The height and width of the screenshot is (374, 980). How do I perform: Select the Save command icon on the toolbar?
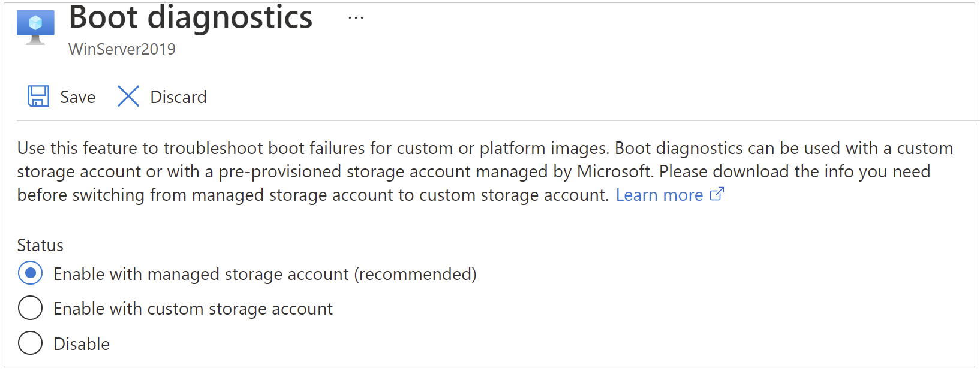(x=38, y=96)
